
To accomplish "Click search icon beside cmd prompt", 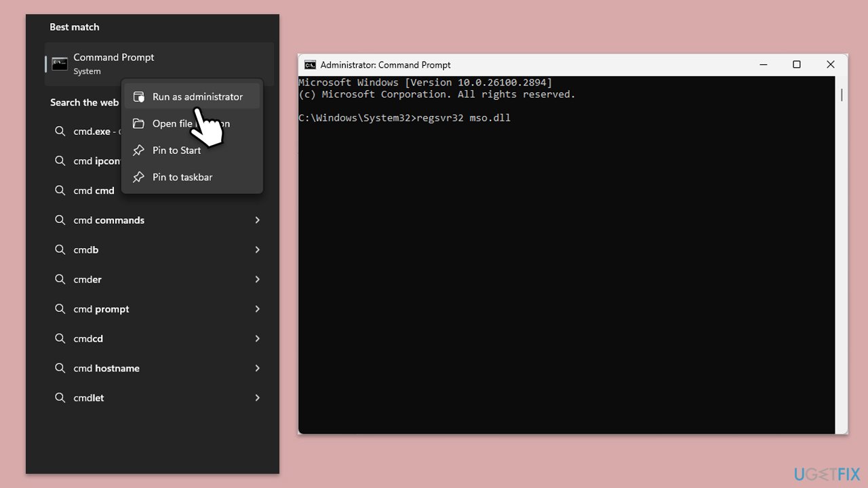I will [60, 309].
